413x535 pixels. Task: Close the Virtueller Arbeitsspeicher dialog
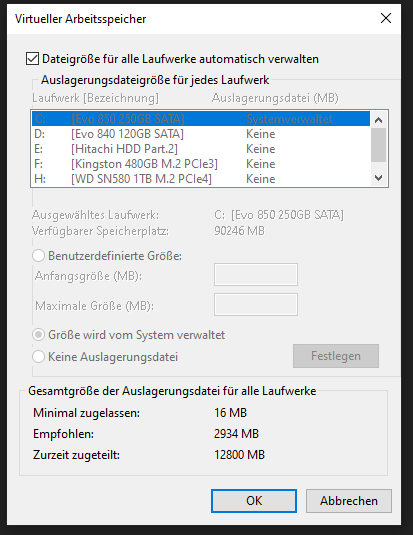pos(386,18)
